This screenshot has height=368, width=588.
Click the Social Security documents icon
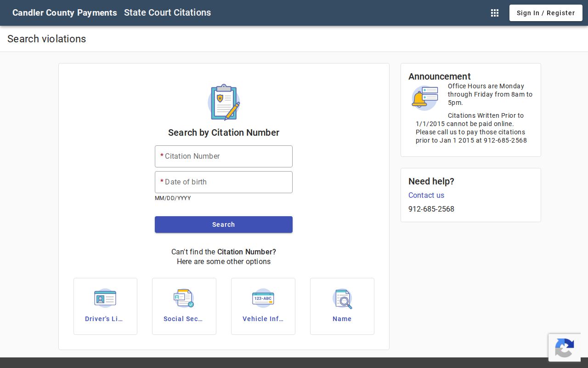pos(184,298)
